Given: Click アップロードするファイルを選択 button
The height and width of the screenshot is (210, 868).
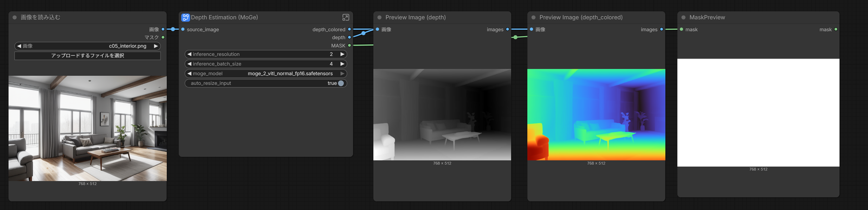Looking at the screenshot, I should (87, 56).
